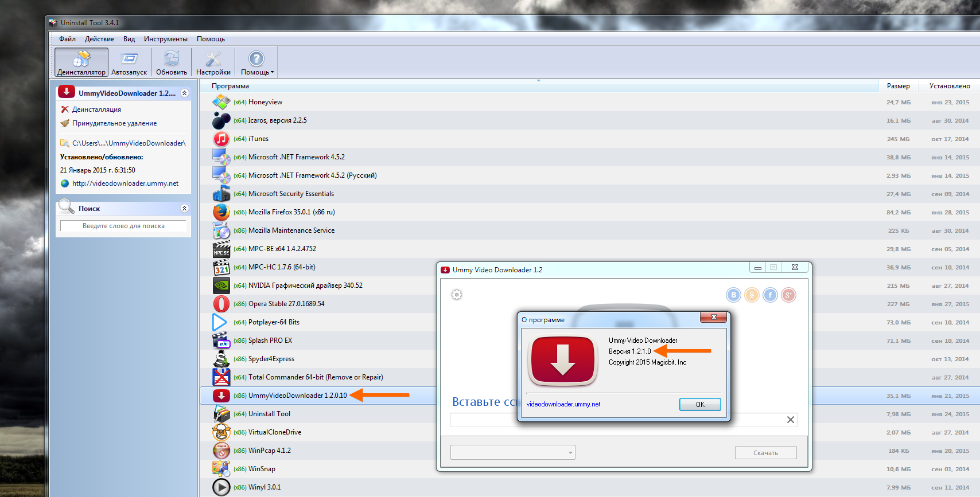Viewport: 980px width, 497px height.
Task: Focus the search field Введите слово для поиска
Action: coord(123,226)
